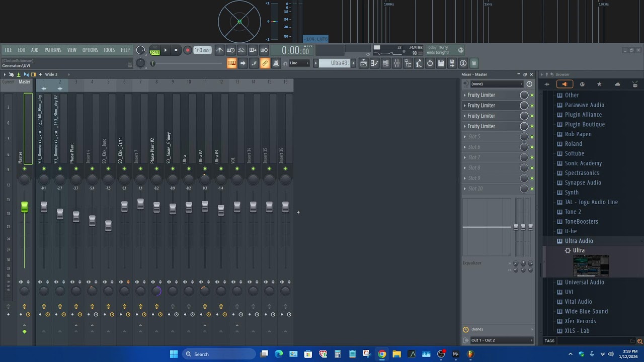The width and height of the screenshot is (644, 362).
Task: Toggle the link/multilink controllers icon
Action: 265,63
